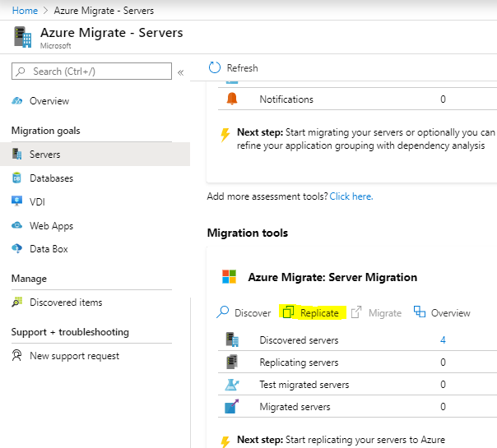Click the Test migrated servers flask icon
The width and height of the screenshot is (497, 448).
click(x=232, y=385)
